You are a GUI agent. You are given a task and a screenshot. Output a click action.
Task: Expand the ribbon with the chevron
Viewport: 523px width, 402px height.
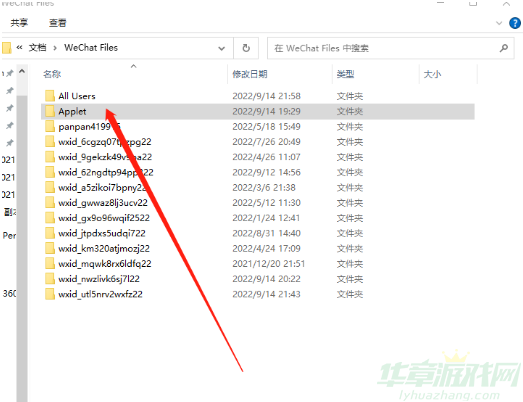[x=499, y=23]
